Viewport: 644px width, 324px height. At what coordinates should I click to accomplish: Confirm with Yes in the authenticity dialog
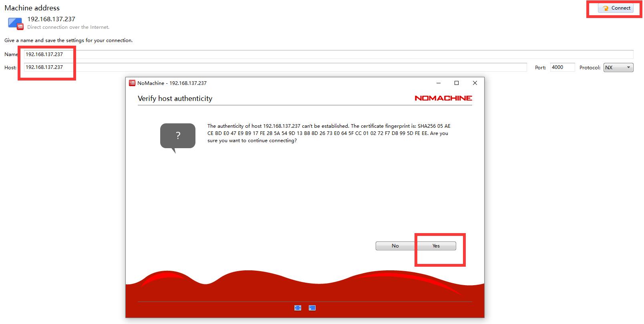point(436,246)
